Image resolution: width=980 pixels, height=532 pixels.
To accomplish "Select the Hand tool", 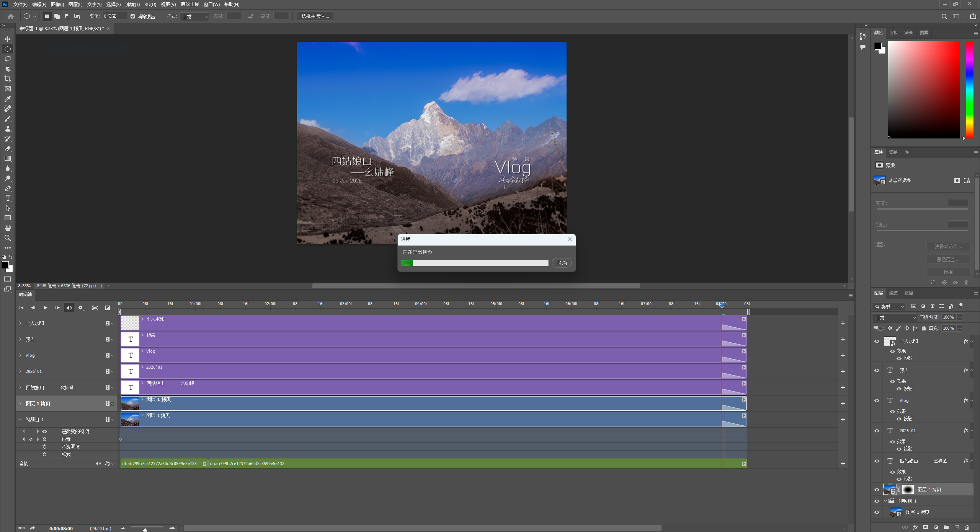I will [x=8, y=228].
